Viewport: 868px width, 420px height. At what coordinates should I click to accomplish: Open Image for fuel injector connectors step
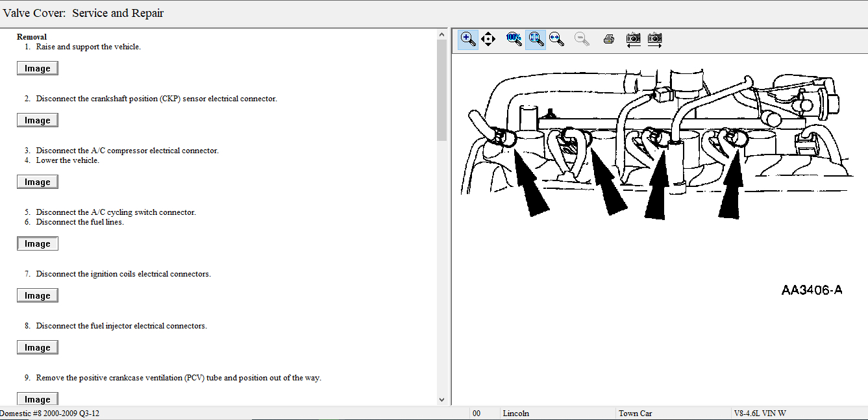(38, 347)
